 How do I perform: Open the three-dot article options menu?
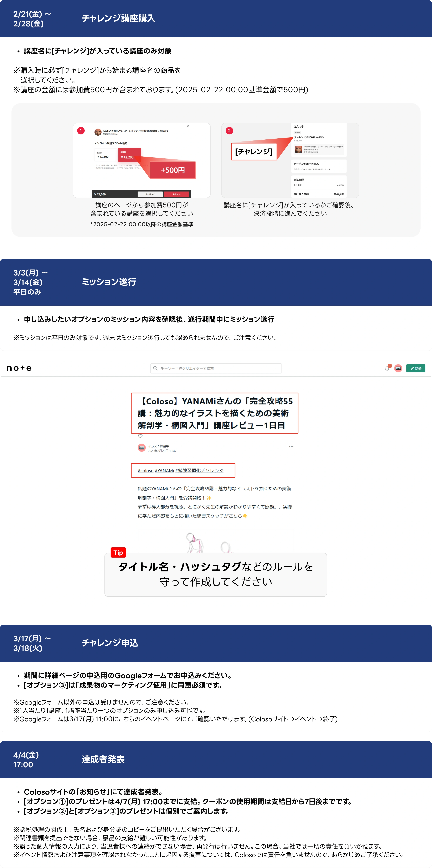tap(291, 447)
